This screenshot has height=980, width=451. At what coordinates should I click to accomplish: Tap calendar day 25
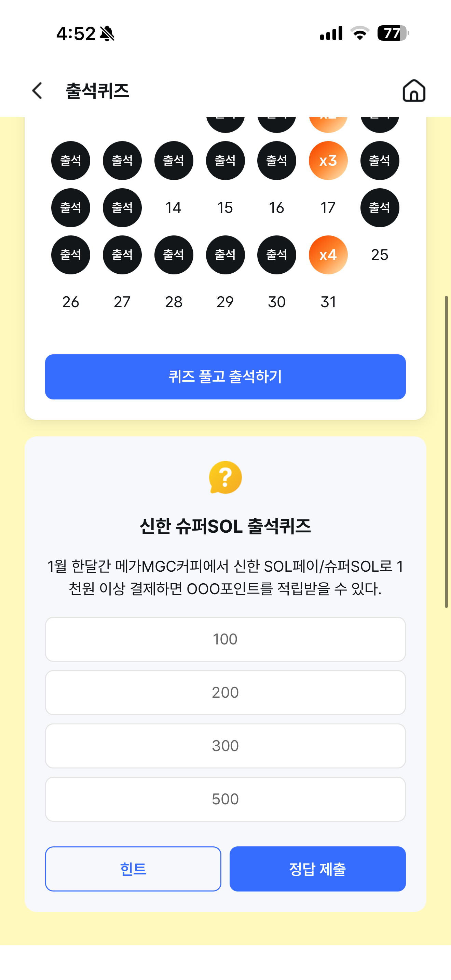click(x=380, y=255)
